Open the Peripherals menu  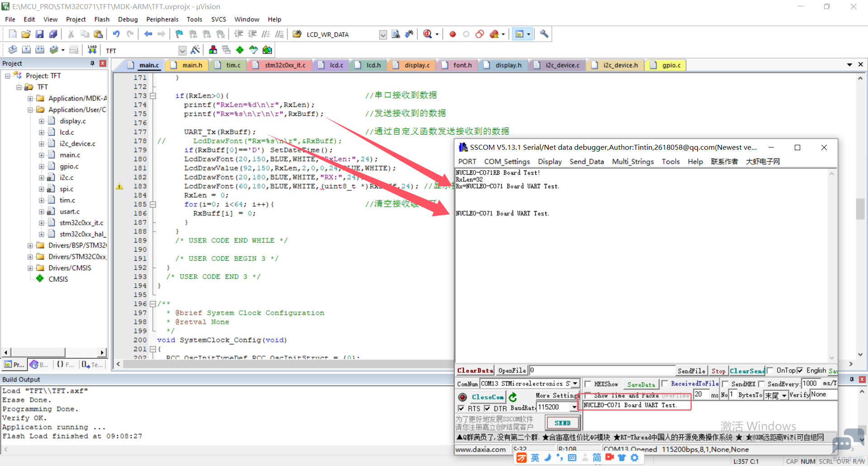click(162, 19)
